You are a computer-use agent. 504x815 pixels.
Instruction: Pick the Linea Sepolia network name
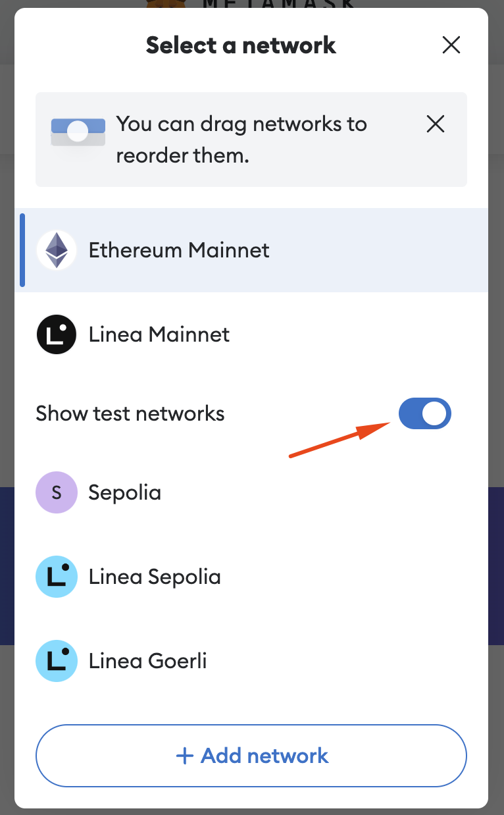(x=155, y=577)
